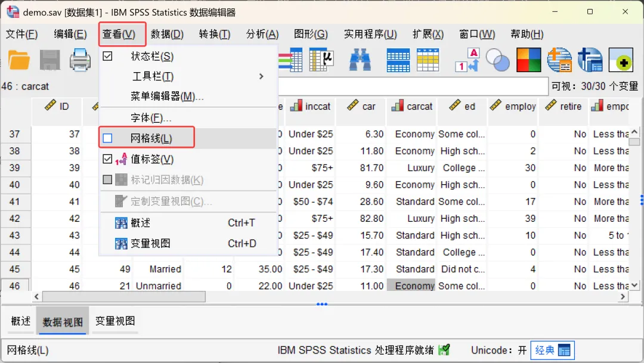The width and height of the screenshot is (644, 363).
Task: Select 变量视图 Ctrl+D menu entry
Action: tap(188, 244)
